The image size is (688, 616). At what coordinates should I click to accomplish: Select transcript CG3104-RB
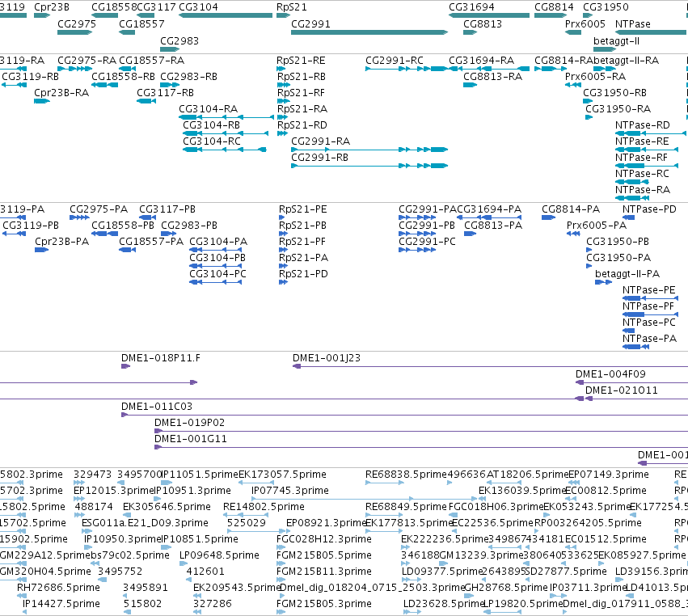[x=226, y=133]
